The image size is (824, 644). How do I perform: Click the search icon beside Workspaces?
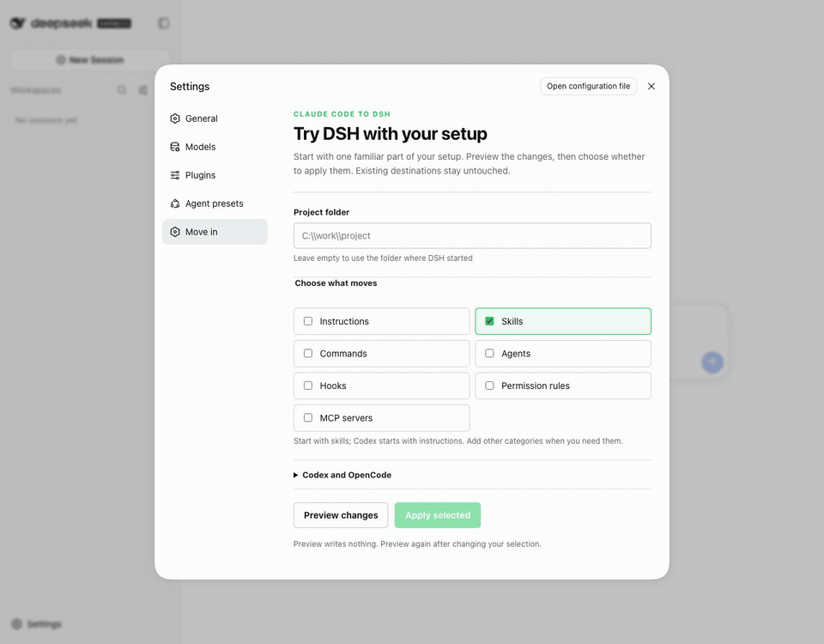122,90
